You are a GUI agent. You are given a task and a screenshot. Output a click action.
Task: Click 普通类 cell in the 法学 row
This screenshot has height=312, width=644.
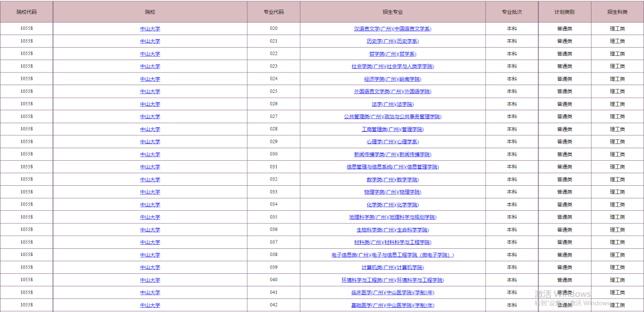coord(565,104)
